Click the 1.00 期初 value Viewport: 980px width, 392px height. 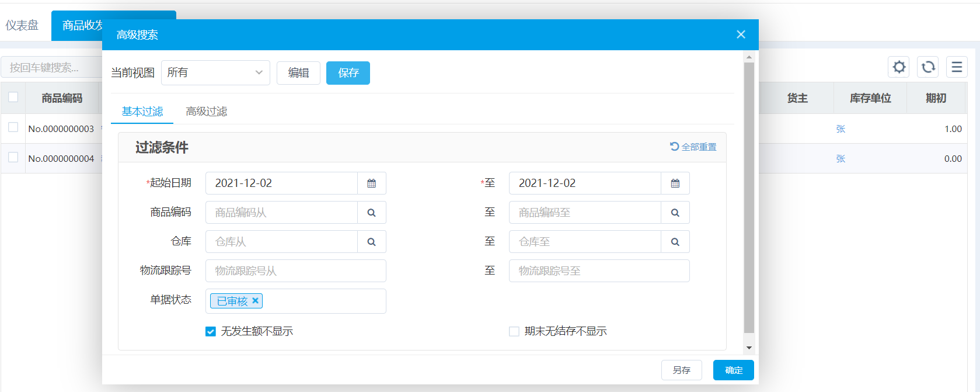point(953,129)
